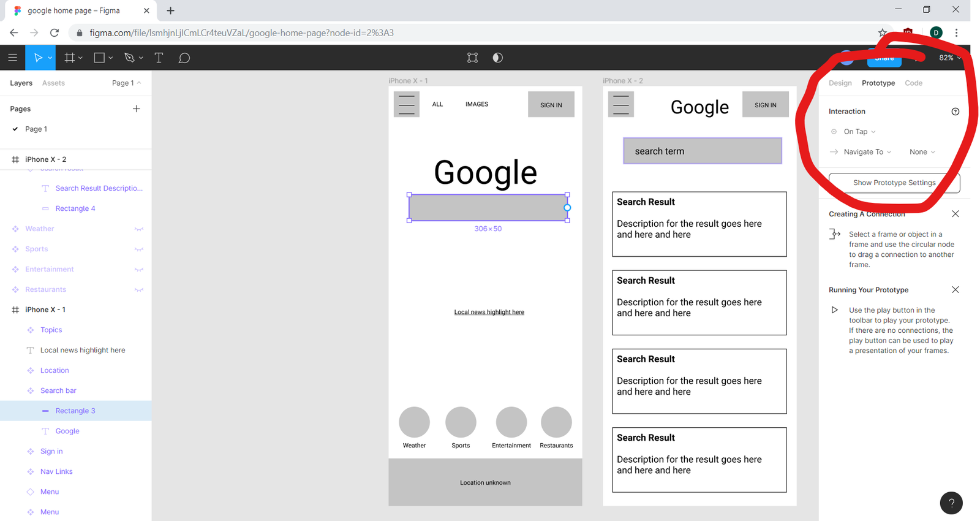Select the Rectangle shape tool
Image resolution: width=980 pixels, height=521 pixels.
(x=99, y=58)
